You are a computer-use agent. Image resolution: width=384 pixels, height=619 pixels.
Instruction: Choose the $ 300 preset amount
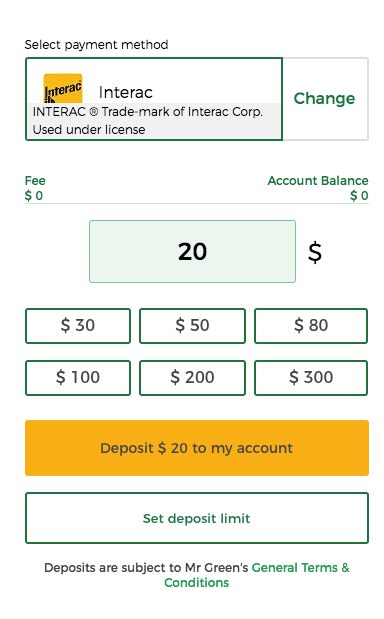311,377
